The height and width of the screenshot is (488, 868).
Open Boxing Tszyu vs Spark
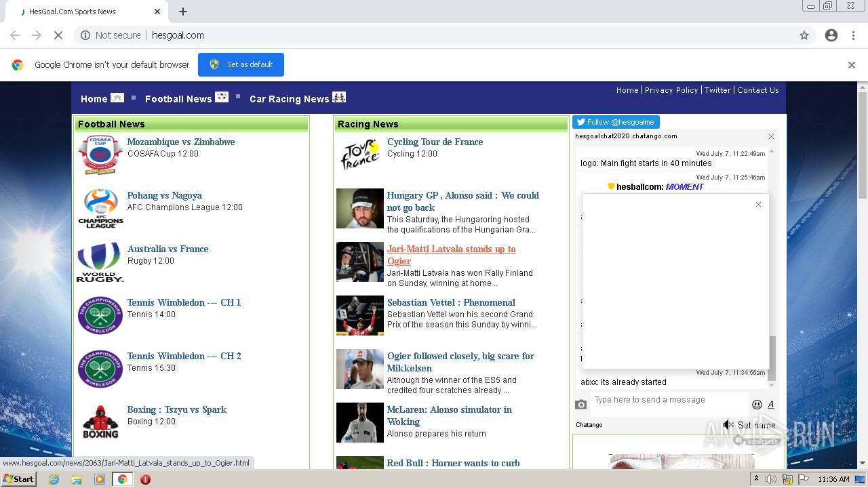177,409
